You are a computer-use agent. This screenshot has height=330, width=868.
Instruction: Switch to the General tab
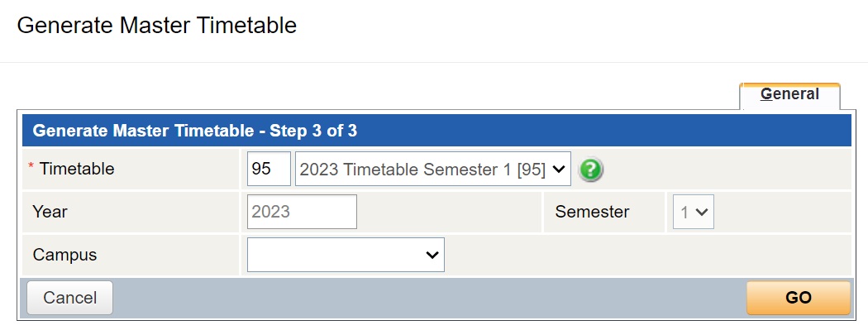point(789,94)
